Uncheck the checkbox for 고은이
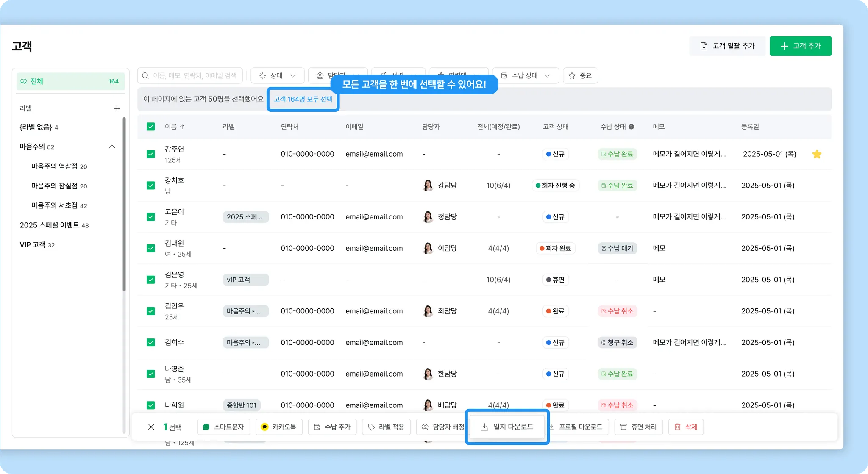 [150, 217]
